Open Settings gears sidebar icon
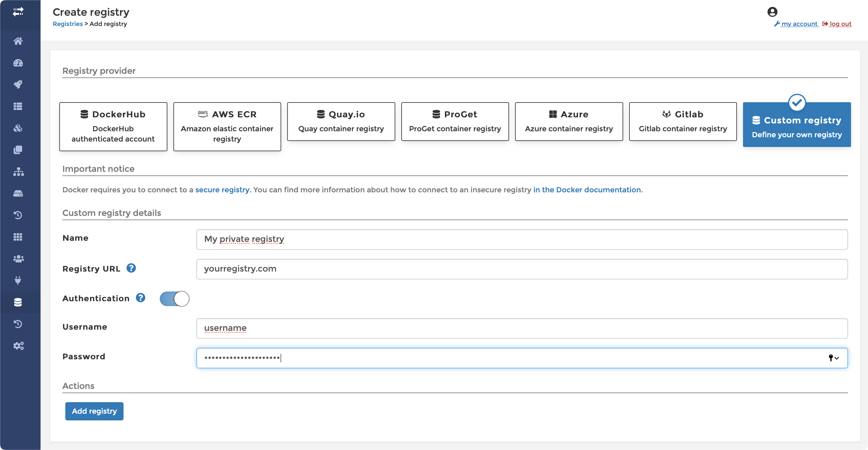The image size is (868, 450). pyautogui.click(x=18, y=346)
